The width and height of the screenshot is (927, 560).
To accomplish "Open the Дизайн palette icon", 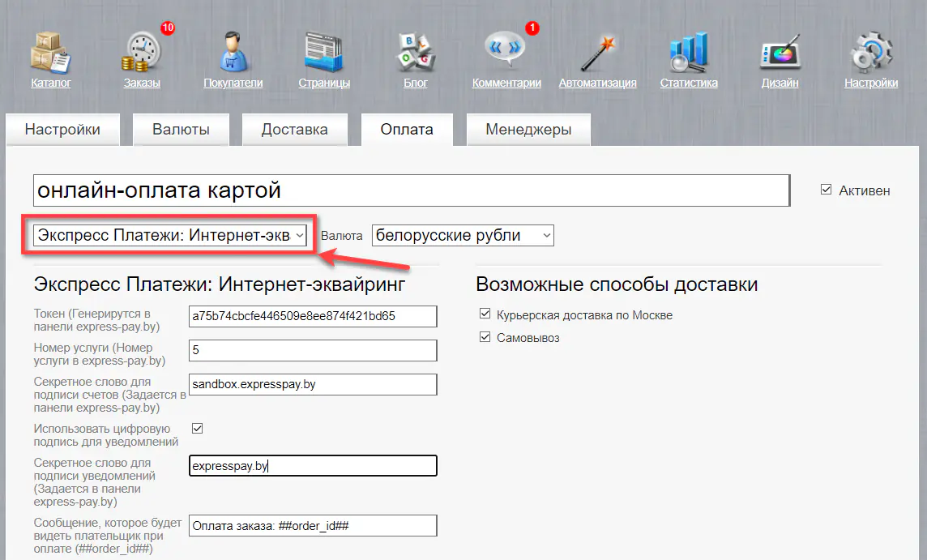I will click(780, 49).
